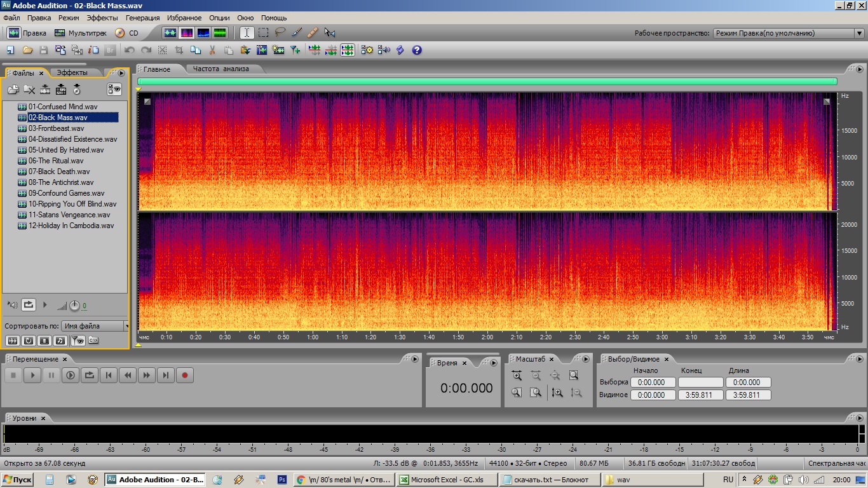Viewport: 868px width, 488px height.
Task: Click the Crop icon in toolbar
Action: (x=179, y=50)
